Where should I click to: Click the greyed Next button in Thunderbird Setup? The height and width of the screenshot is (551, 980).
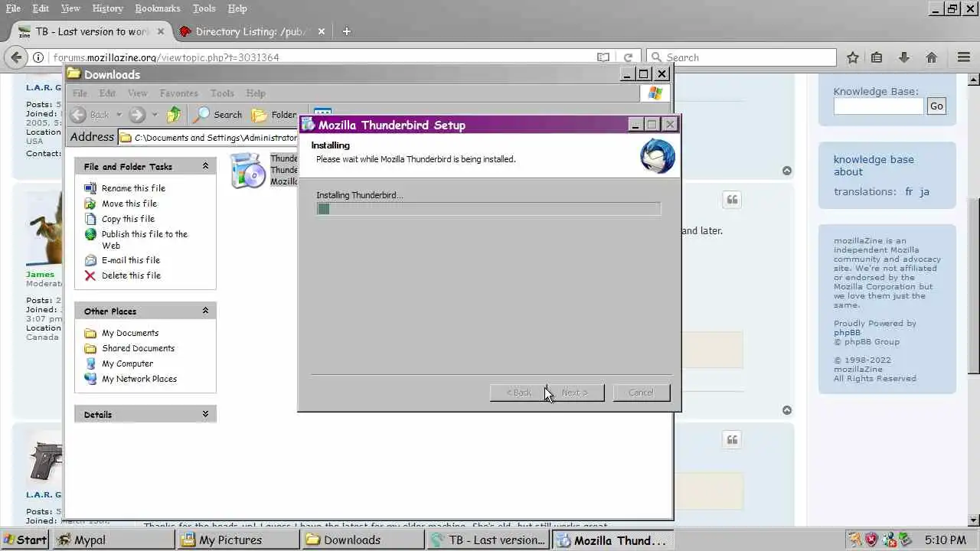576,393
